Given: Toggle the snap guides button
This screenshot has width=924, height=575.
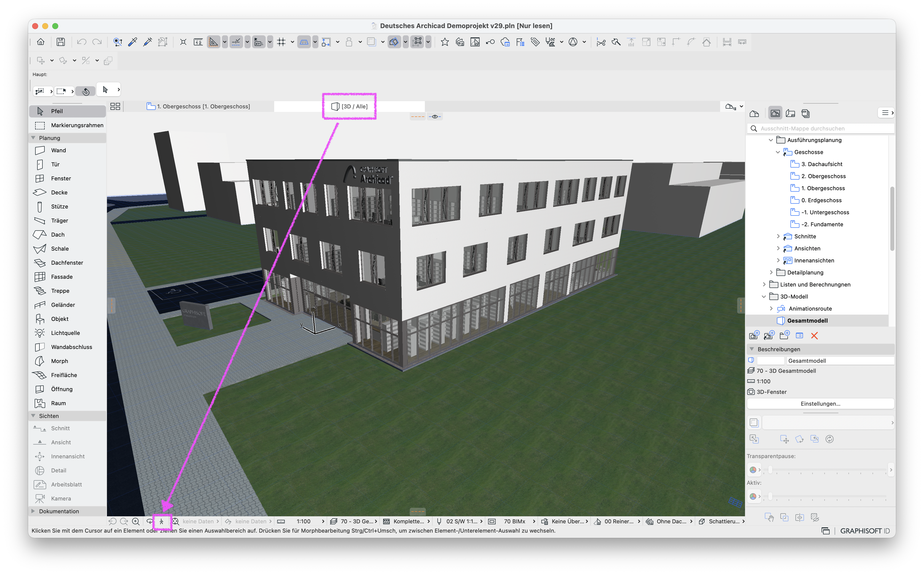Looking at the screenshot, I should (236, 42).
